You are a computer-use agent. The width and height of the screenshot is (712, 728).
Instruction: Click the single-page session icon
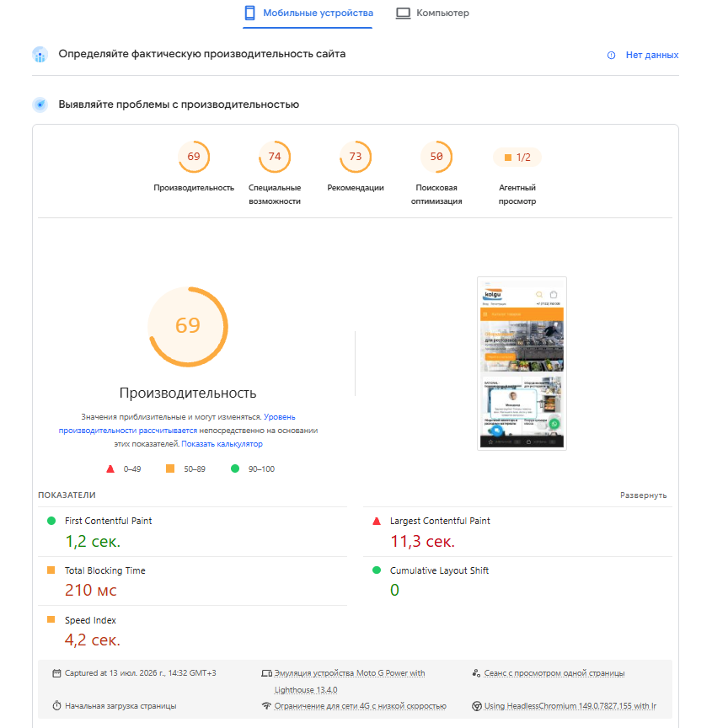tap(476, 673)
